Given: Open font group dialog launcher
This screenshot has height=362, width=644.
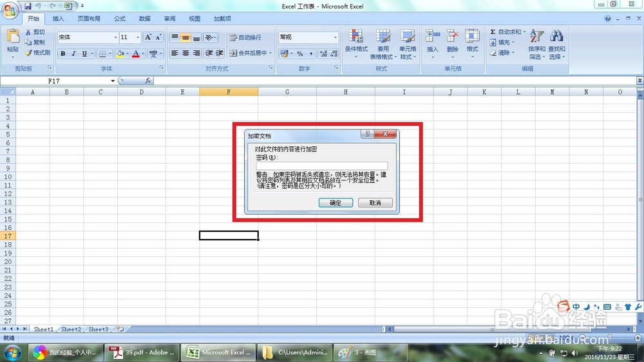Looking at the screenshot, I should click(162, 68).
